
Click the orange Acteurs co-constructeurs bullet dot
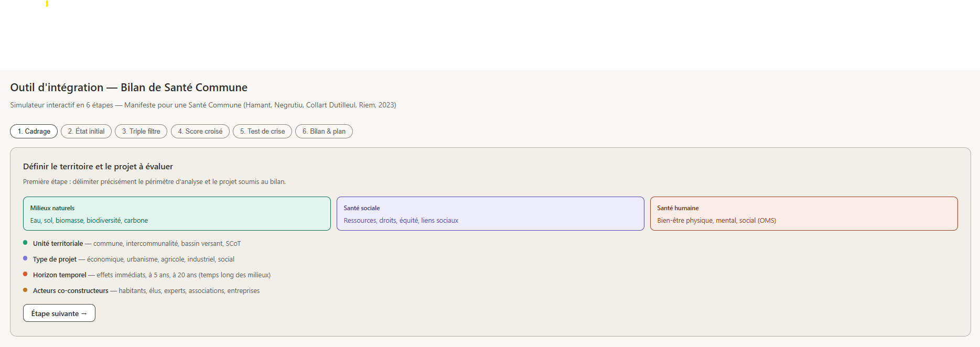click(25, 290)
